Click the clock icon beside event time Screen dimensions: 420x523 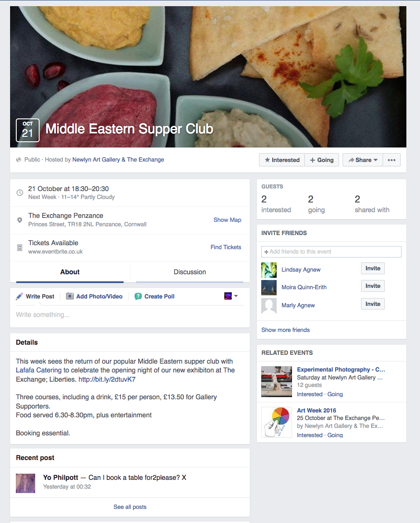[20, 193]
